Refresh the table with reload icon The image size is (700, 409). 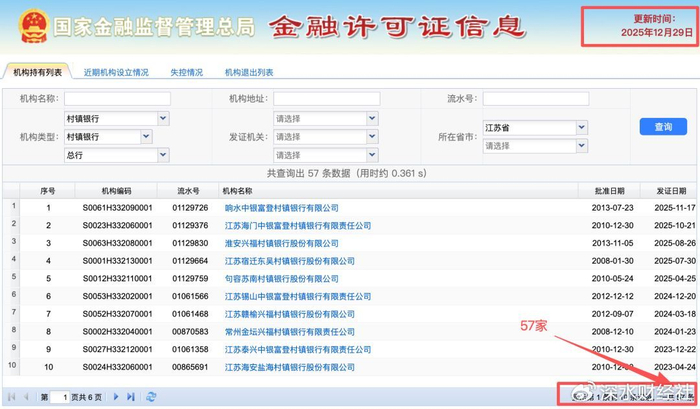151,396
